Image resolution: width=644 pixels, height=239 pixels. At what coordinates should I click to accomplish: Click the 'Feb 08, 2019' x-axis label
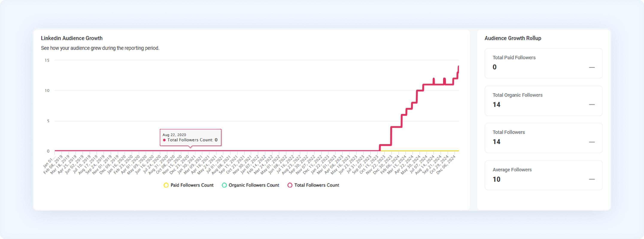tap(53, 165)
